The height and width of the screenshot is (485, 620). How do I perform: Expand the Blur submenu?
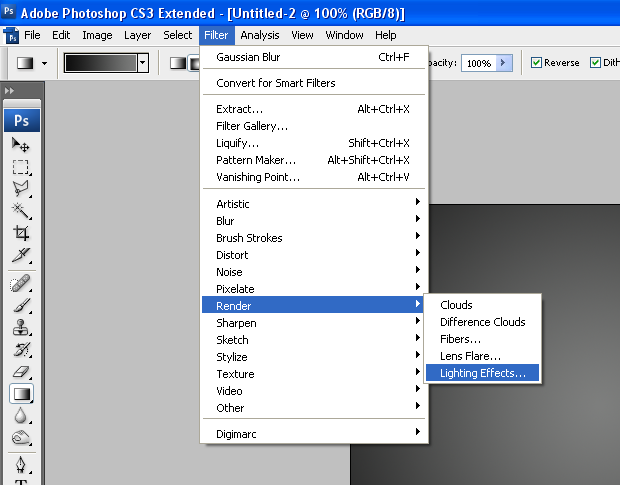[x=313, y=221]
